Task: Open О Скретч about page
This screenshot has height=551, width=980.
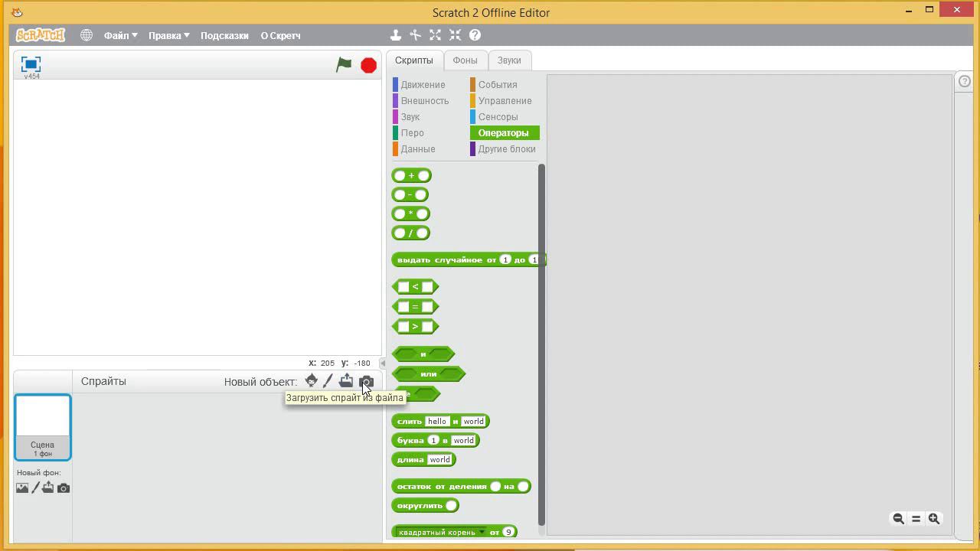Action: (x=280, y=35)
